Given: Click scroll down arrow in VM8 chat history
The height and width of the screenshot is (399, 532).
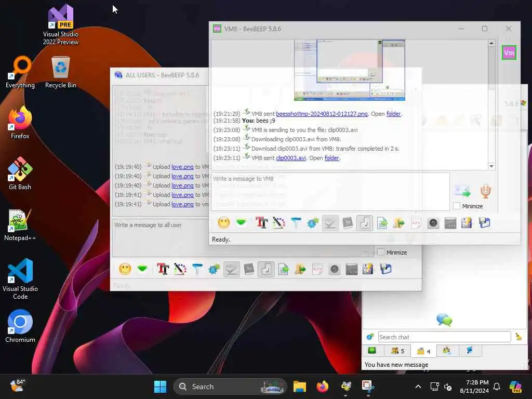Looking at the screenshot, I should pyautogui.click(x=491, y=166).
